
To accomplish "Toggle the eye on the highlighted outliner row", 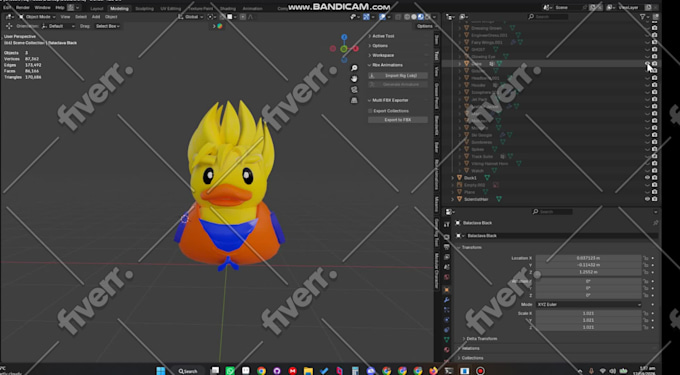I will click(x=647, y=64).
